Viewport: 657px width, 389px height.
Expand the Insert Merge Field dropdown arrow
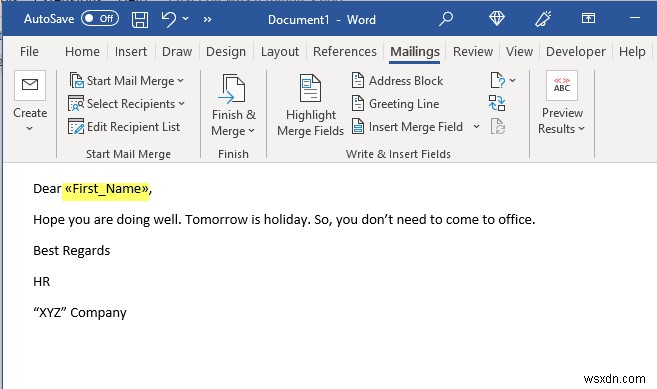click(x=476, y=126)
